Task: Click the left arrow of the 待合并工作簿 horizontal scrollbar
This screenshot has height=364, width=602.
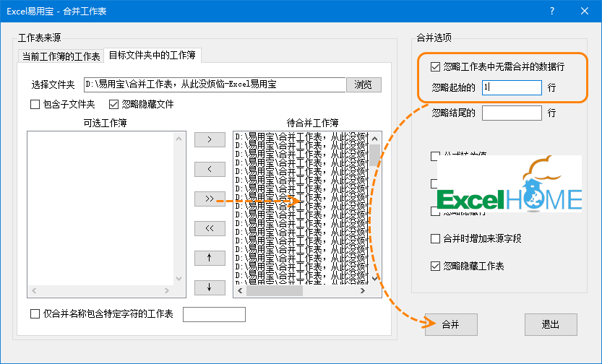Action: 240,291
